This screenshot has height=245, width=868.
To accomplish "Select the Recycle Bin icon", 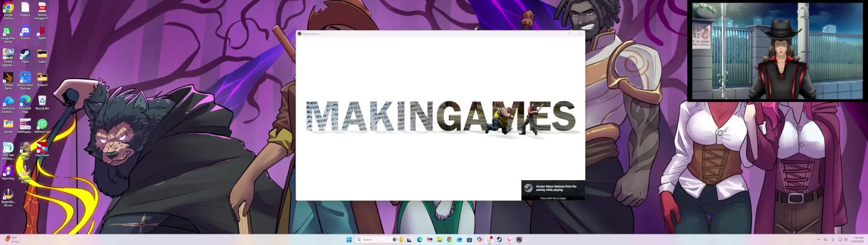I will point(42,102).
